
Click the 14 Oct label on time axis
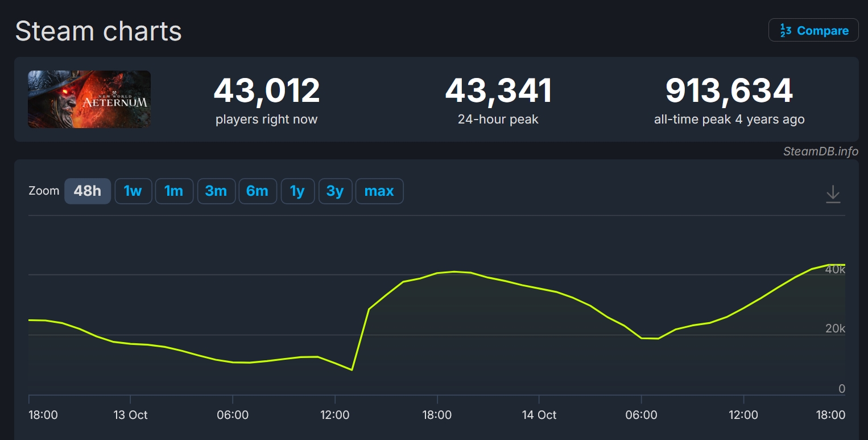(539, 415)
